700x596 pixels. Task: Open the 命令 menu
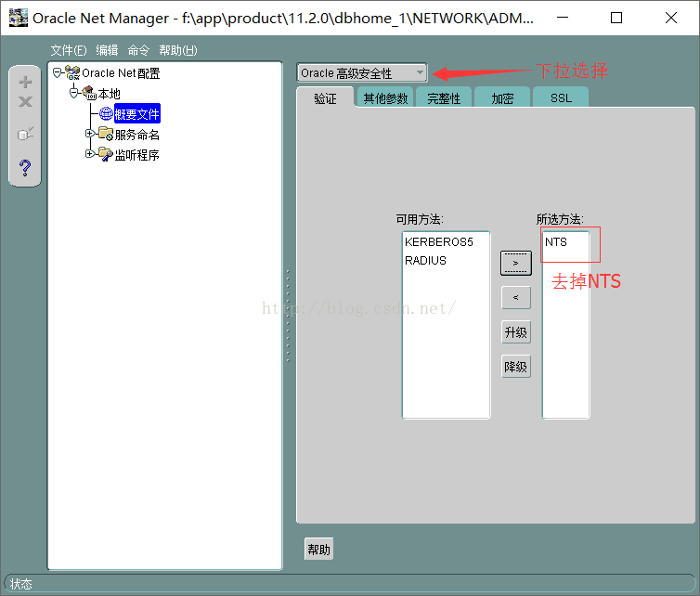point(138,50)
